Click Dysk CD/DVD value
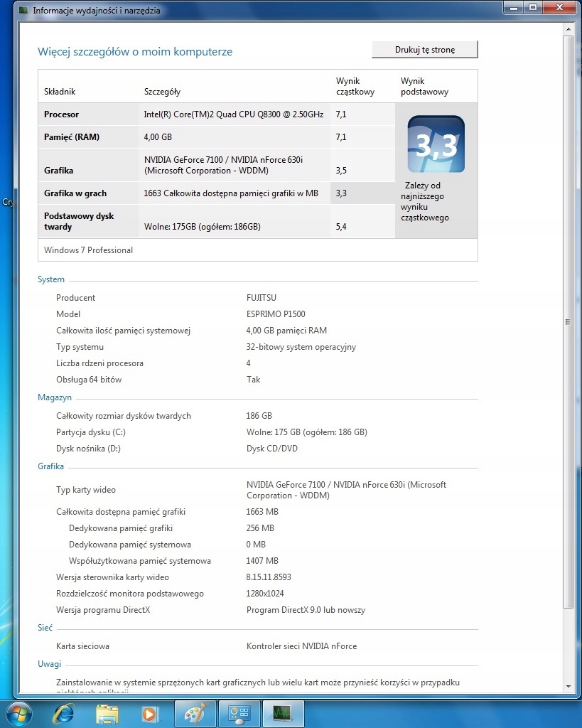Viewport: 582px width, 728px height. click(272, 448)
